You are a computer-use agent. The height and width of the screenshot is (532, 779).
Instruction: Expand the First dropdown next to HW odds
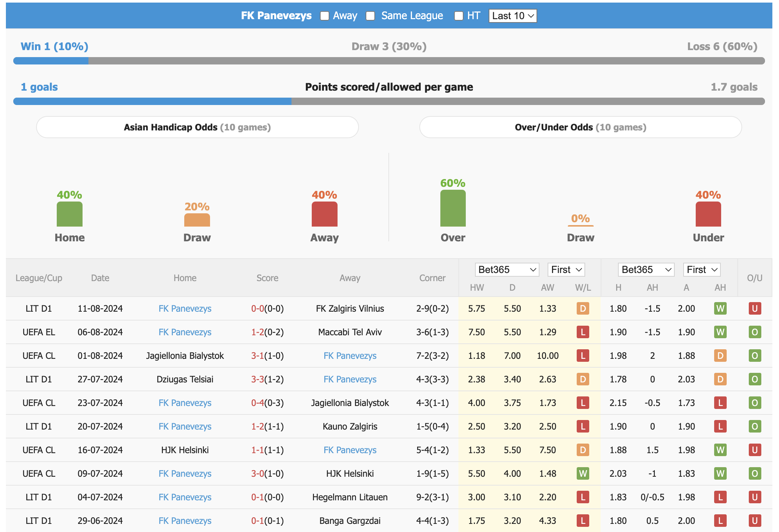point(566,270)
